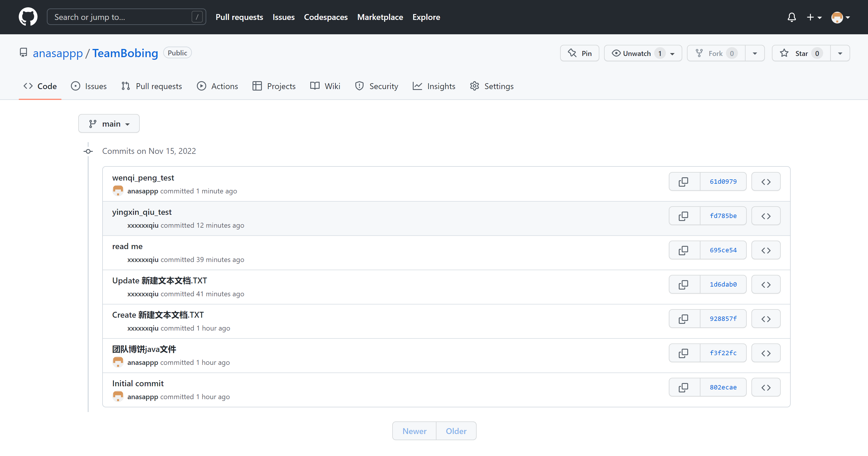This screenshot has height=456, width=868.
Task: Open the Actions tab
Action: [x=217, y=86]
